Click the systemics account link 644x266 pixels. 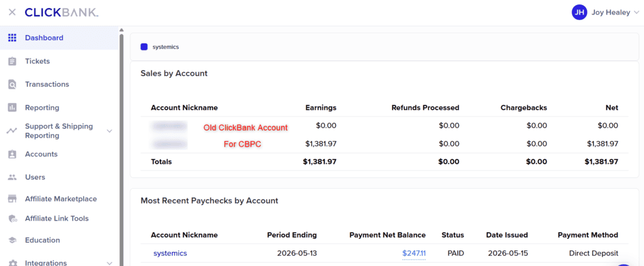(170, 253)
